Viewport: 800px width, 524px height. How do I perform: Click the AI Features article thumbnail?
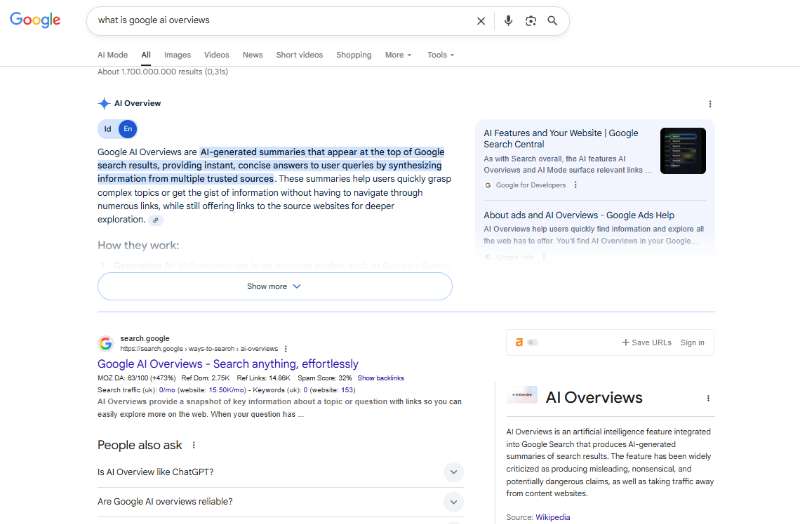pyautogui.click(x=683, y=151)
